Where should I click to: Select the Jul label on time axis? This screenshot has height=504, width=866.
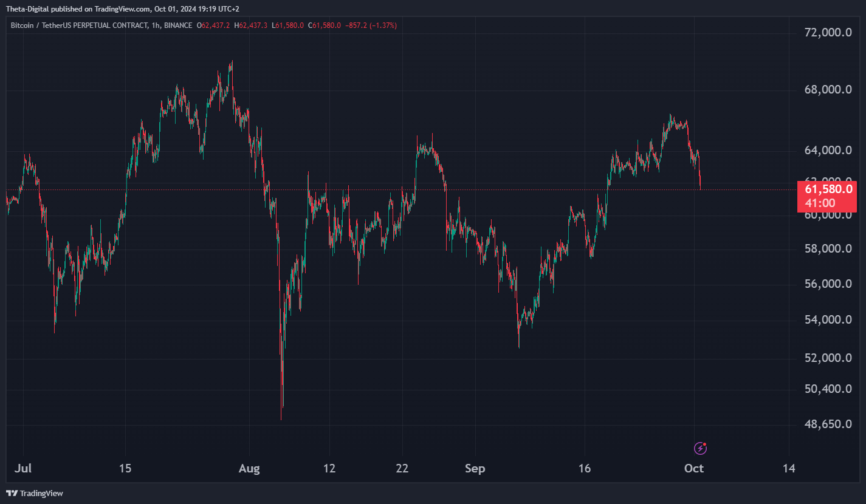tap(23, 469)
